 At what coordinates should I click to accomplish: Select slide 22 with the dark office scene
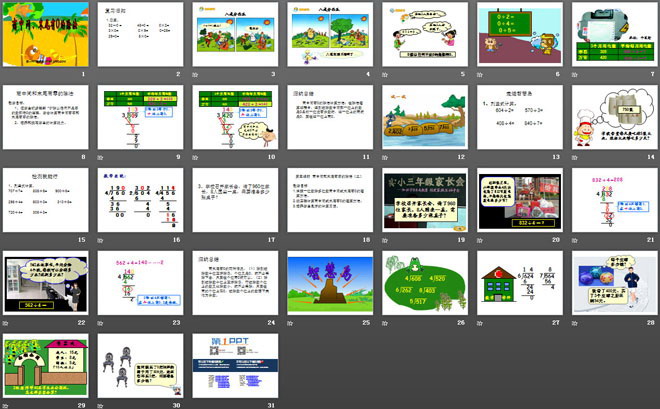click(x=44, y=282)
